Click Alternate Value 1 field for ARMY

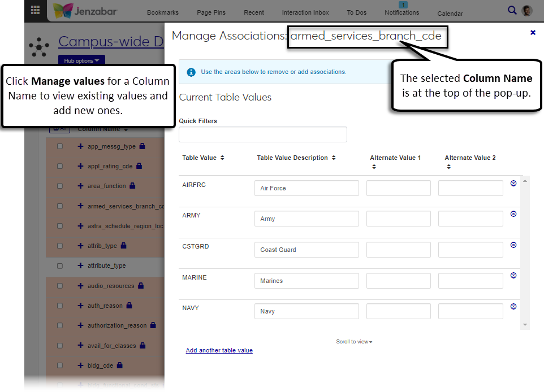pyautogui.click(x=399, y=219)
